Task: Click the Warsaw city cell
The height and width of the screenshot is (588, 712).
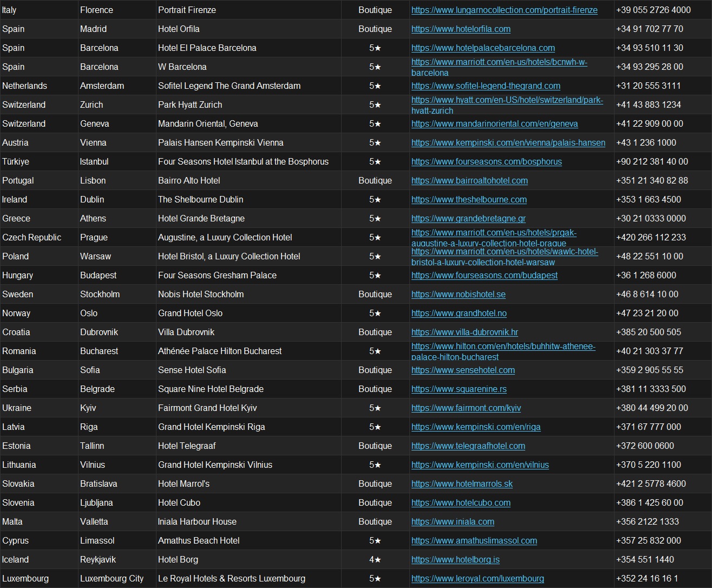Action: click(117, 256)
